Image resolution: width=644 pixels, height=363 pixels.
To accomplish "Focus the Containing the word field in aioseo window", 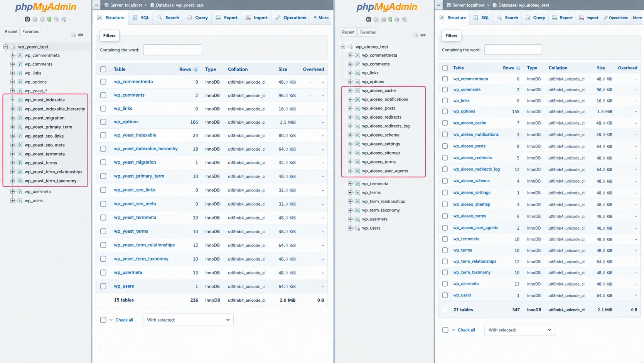I will [x=513, y=50].
